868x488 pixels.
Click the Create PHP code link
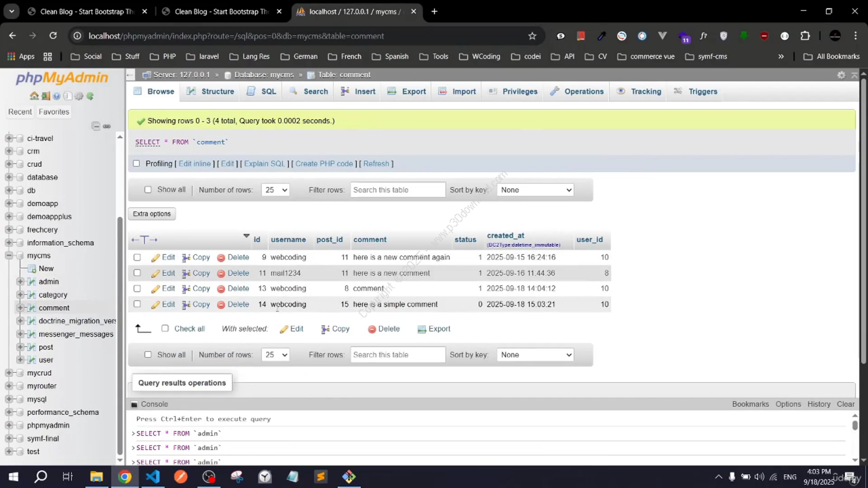(324, 163)
